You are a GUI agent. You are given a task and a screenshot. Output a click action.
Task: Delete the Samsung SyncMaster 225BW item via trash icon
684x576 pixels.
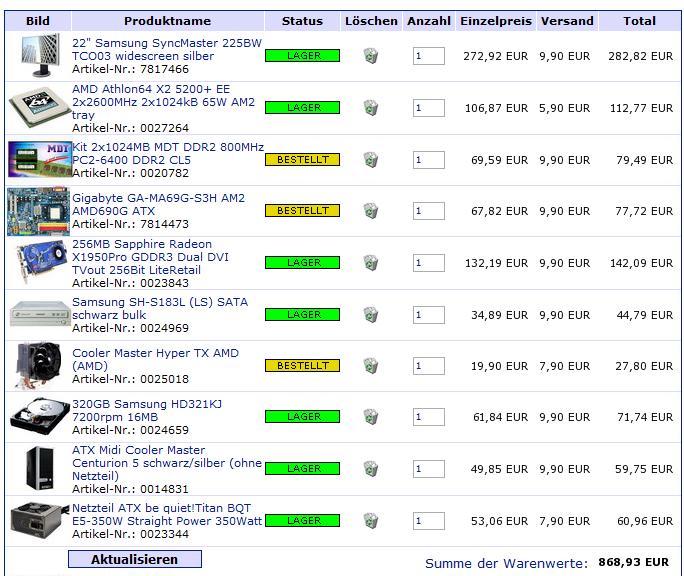tap(371, 56)
